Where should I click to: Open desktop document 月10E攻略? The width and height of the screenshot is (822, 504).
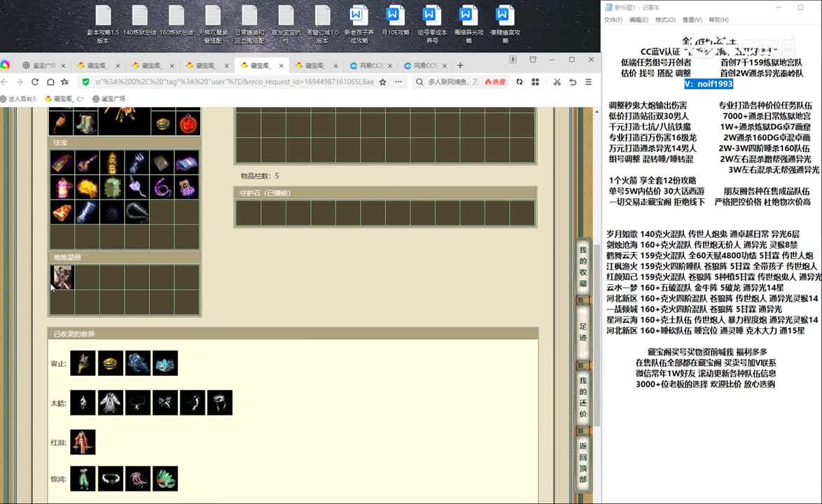click(x=395, y=20)
